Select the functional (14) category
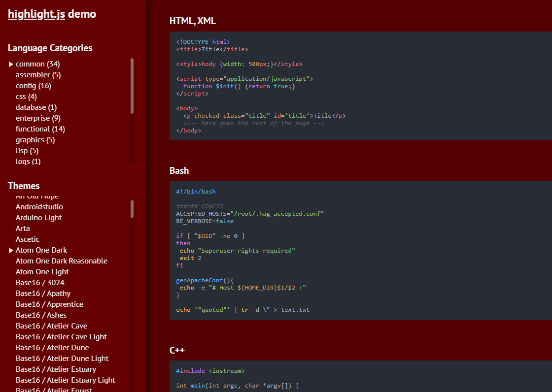 pos(40,129)
